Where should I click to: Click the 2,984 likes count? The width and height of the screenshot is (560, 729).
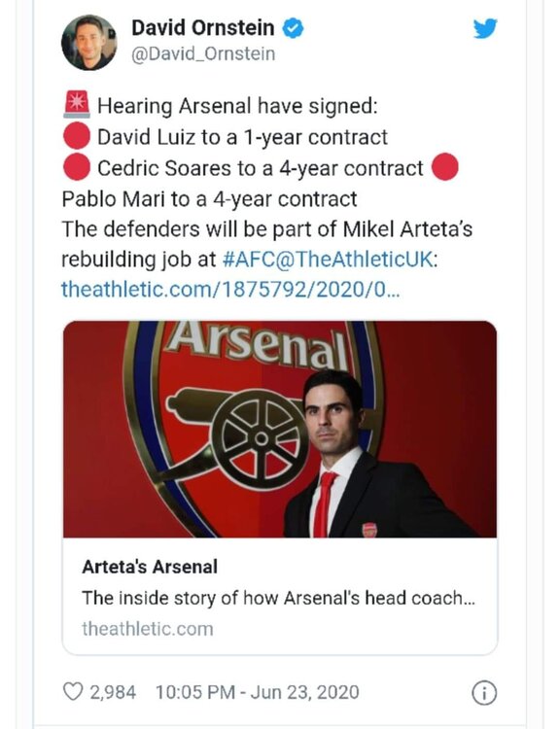113,692
